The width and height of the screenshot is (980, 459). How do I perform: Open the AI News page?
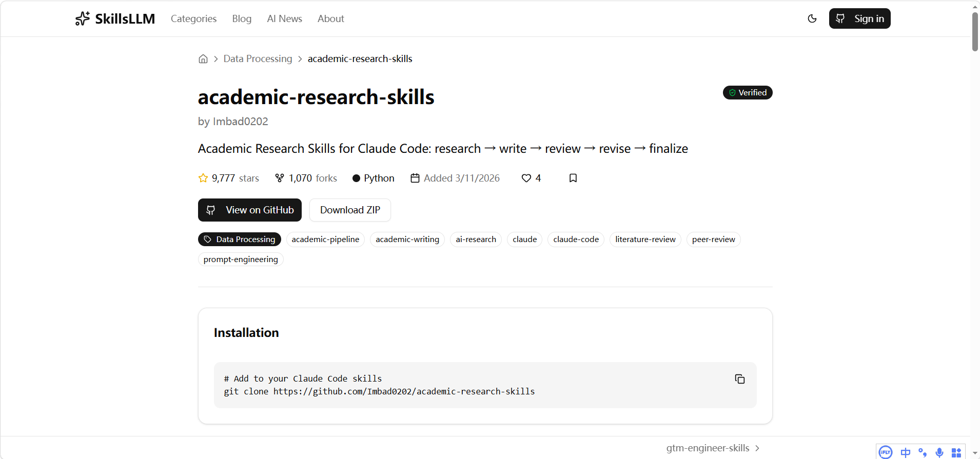[285, 18]
